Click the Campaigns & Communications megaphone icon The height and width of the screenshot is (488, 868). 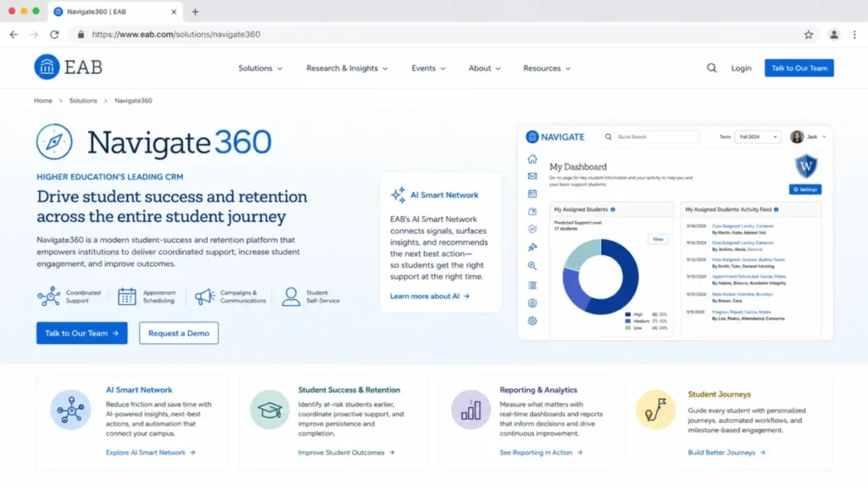pyautogui.click(x=205, y=297)
